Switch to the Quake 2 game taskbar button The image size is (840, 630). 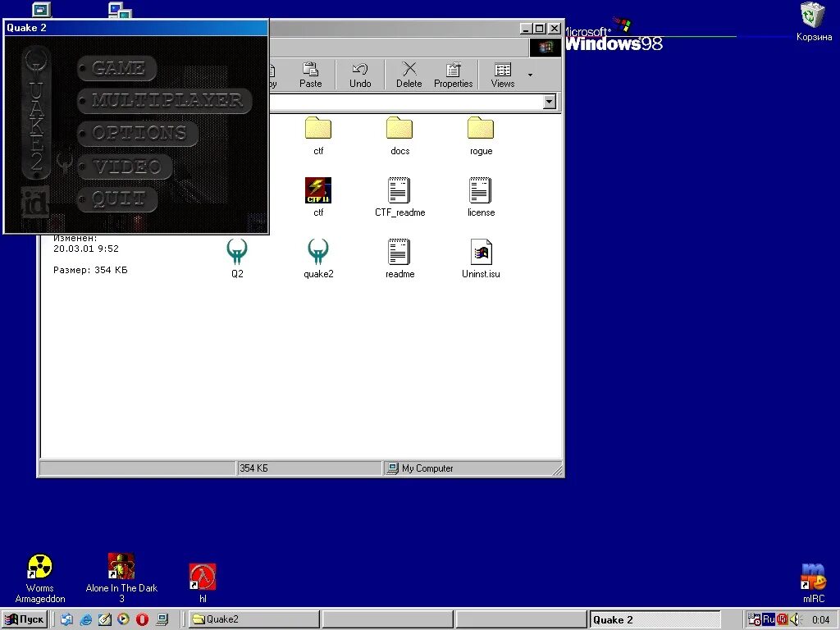655,620
